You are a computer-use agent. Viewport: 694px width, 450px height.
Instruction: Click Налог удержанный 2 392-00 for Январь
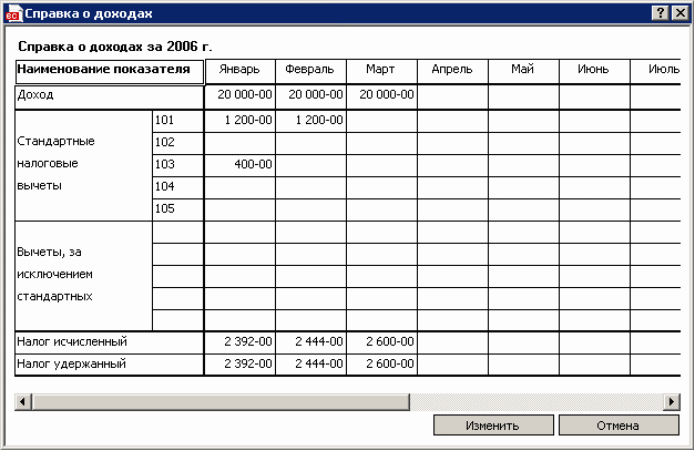tap(240, 365)
